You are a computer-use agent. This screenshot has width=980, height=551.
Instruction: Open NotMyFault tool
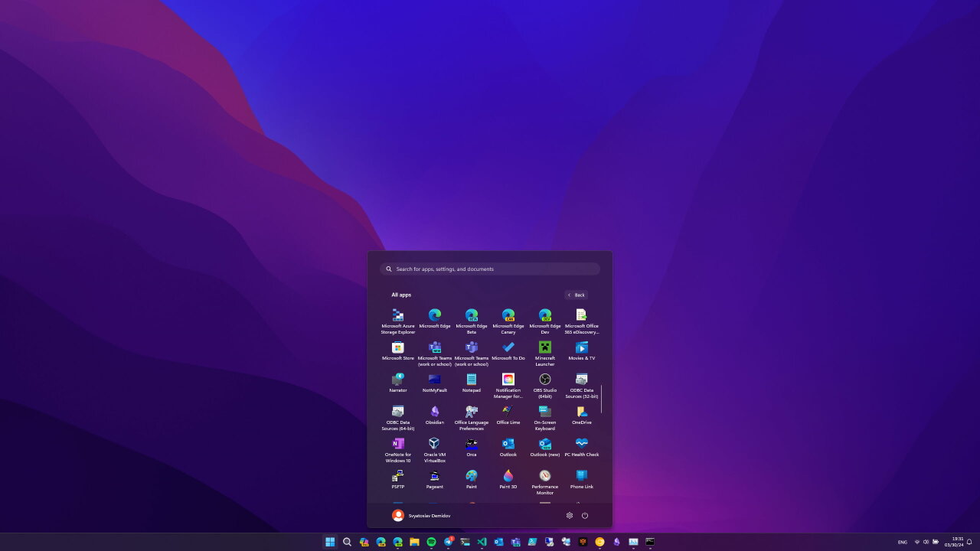click(x=435, y=383)
